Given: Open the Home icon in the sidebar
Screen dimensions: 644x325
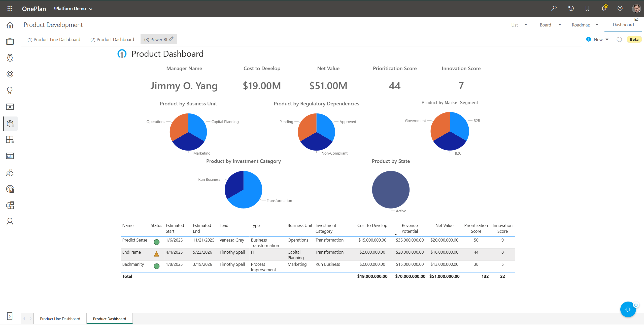Looking at the screenshot, I should (x=10, y=25).
